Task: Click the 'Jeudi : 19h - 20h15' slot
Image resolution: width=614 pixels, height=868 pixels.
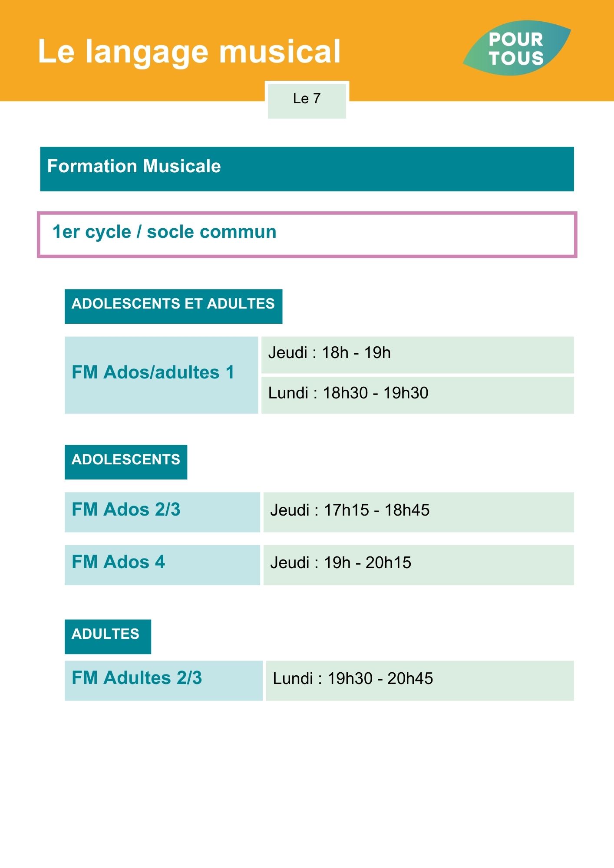Action: (419, 565)
